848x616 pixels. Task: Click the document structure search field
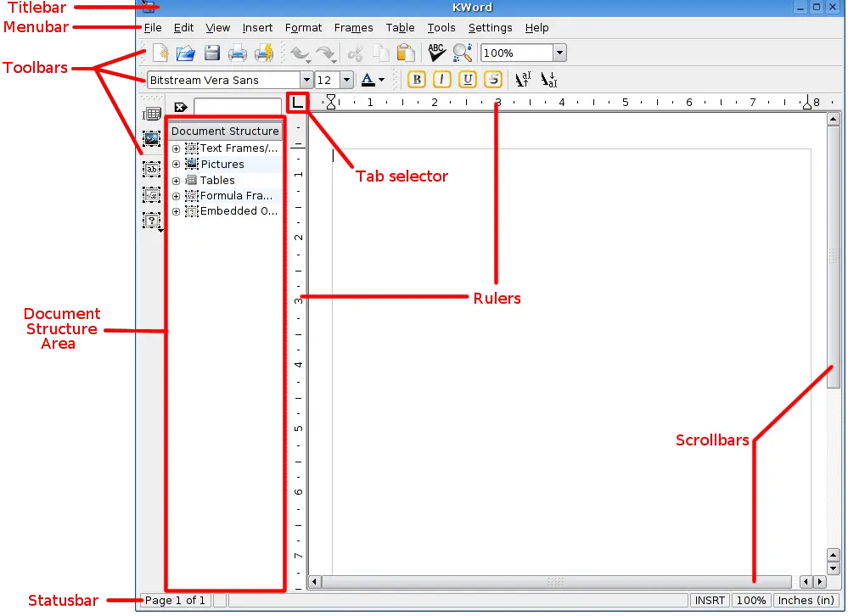tap(237, 107)
